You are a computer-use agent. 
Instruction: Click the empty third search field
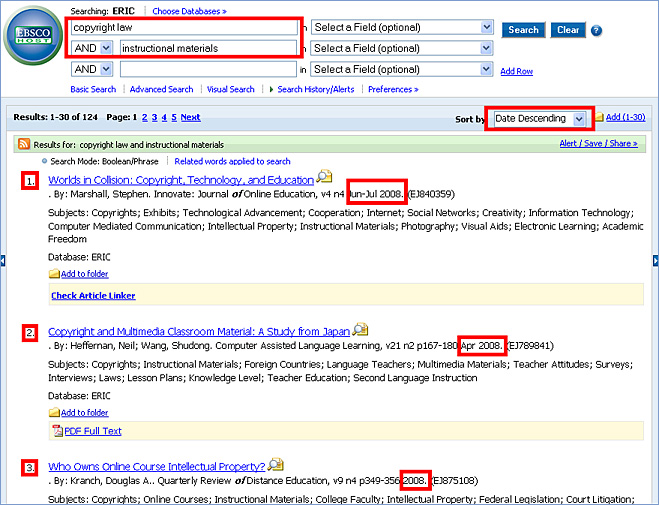click(x=208, y=69)
